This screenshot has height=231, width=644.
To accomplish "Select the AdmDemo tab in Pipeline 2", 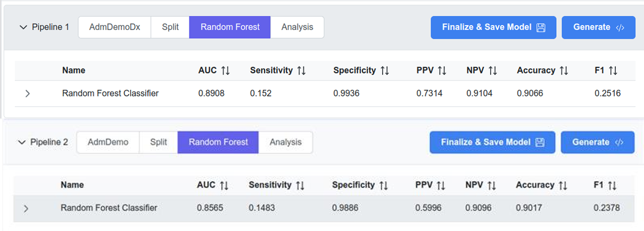I will click(x=108, y=142).
